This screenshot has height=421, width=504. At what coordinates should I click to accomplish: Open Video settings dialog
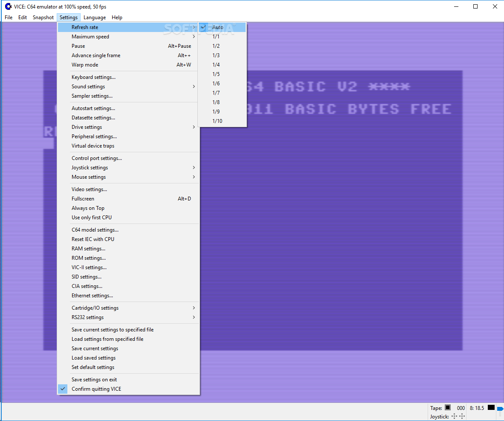coord(129,189)
